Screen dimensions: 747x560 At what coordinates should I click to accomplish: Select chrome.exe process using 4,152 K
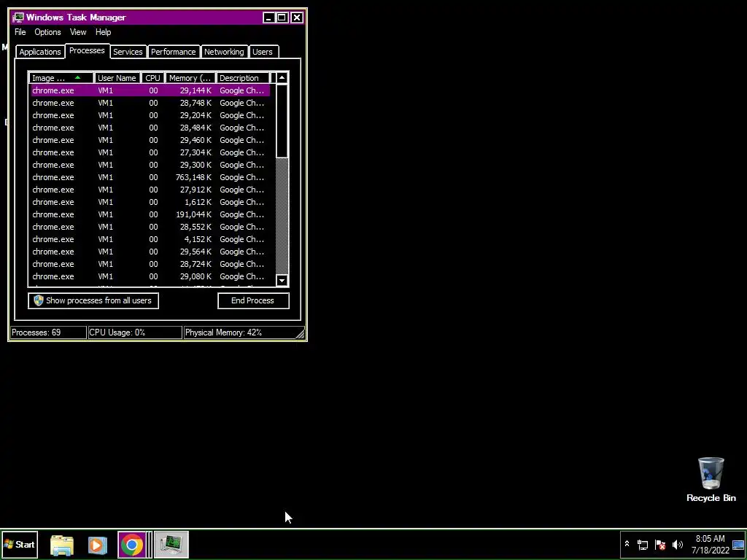(x=150, y=239)
